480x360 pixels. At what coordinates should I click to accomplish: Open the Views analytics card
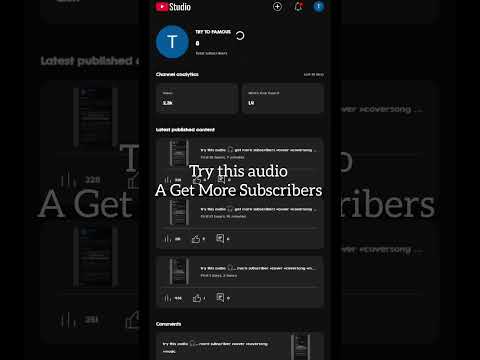pyautogui.click(x=197, y=98)
